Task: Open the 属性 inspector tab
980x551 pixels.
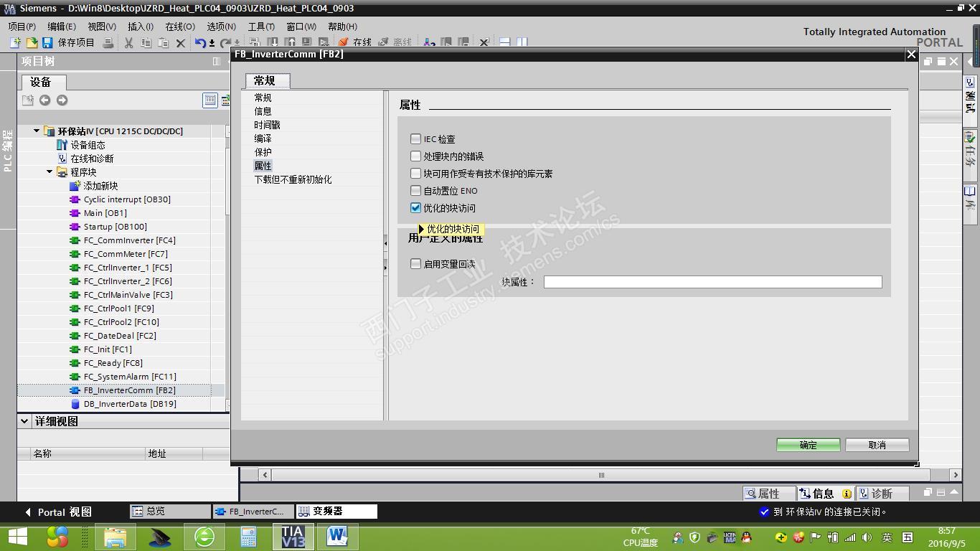Action: 768,494
